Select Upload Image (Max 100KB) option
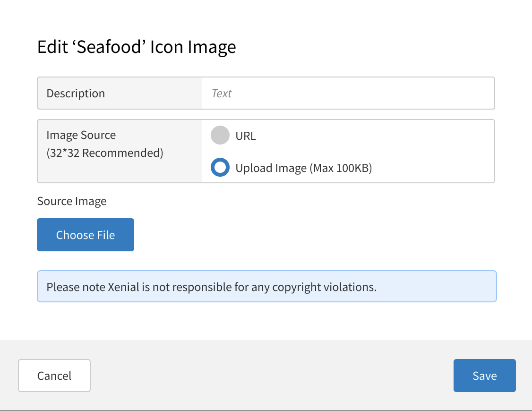Screen dimensions: 532x411 pyautogui.click(x=220, y=167)
